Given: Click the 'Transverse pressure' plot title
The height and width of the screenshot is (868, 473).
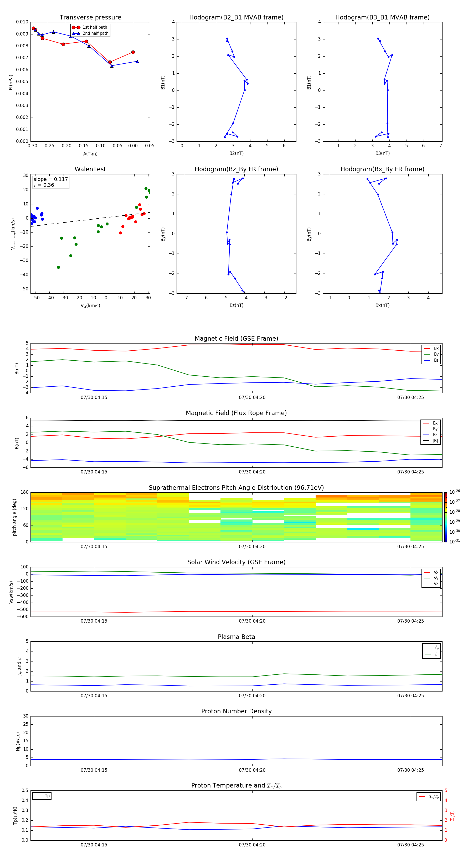Looking at the screenshot, I should tap(90, 18).
